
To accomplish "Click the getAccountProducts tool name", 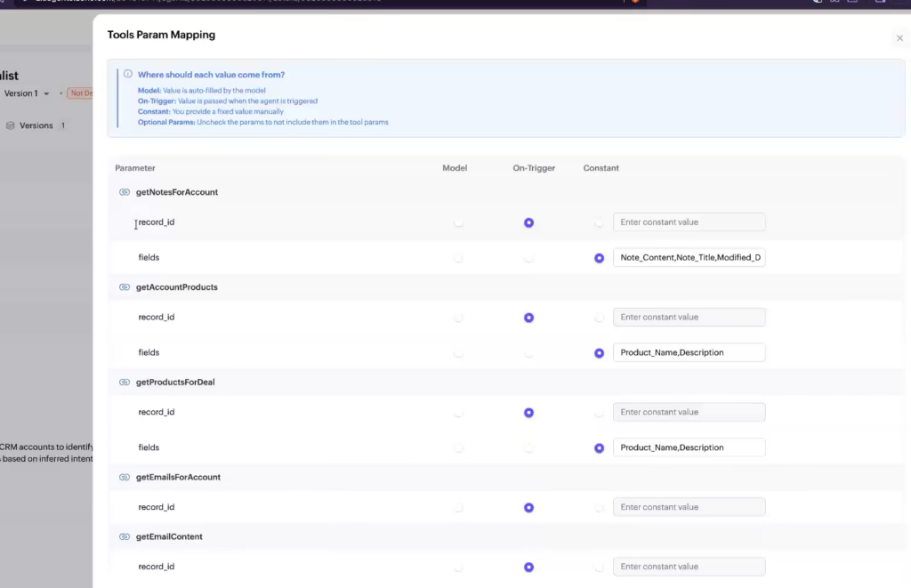I will click(x=177, y=287).
